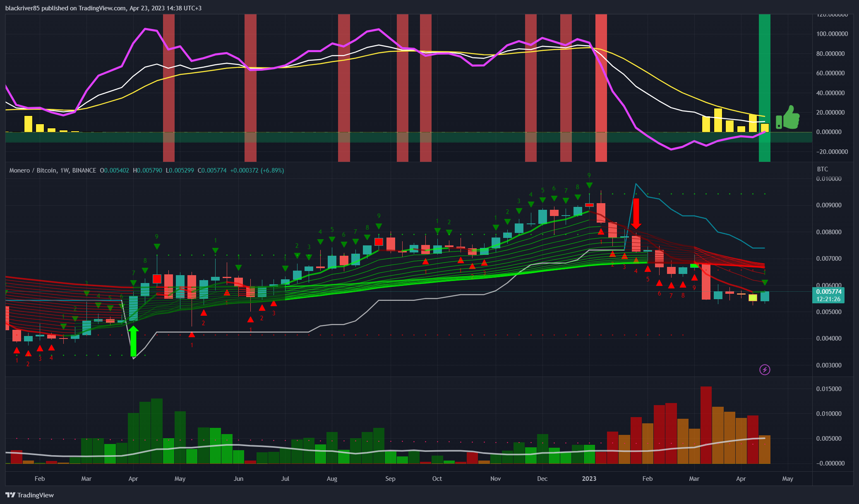859x504 pixels.
Task: Click the Jul label on time axis
Action: pos(285,479)
